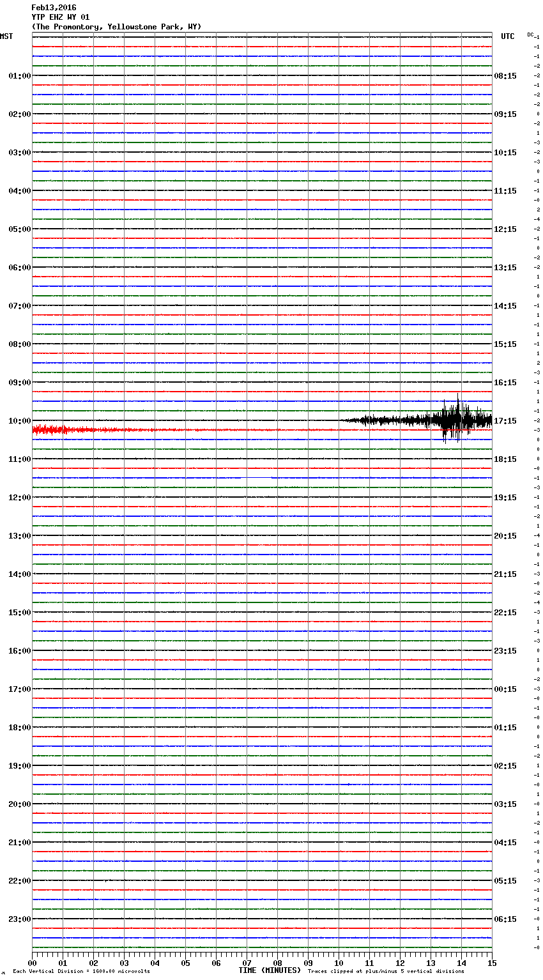The image size is (543, 980).
Task: Click the DC column header
Action: point(530,34)
